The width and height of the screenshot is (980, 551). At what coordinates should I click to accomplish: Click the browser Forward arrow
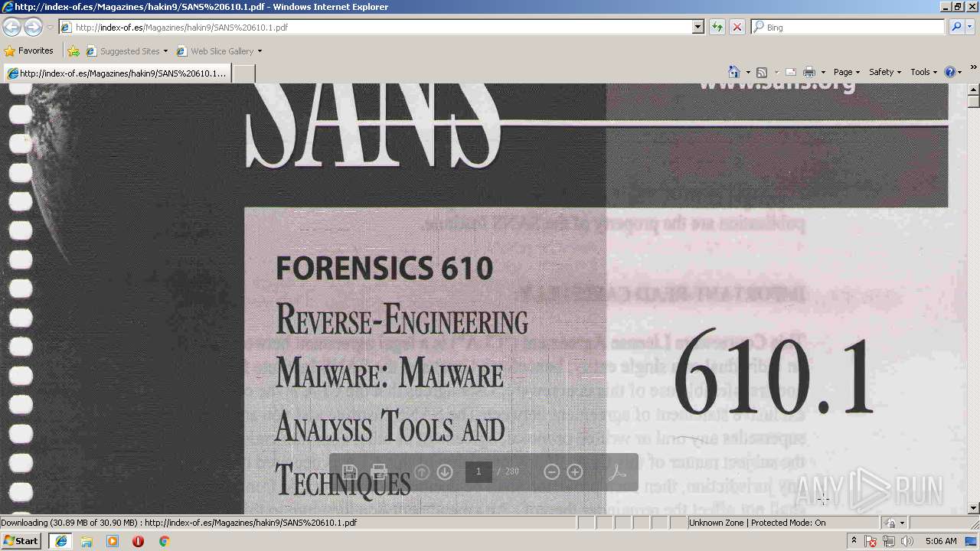(x=33, y=27)
